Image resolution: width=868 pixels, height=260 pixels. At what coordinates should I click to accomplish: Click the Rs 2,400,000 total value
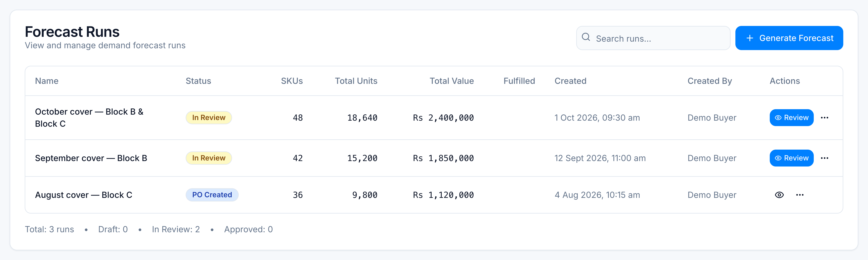click(443, 118)
